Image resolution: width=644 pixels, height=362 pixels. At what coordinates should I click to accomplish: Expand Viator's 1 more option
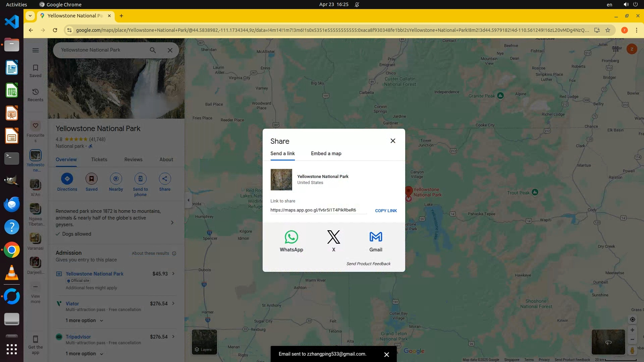coord(84,321)
